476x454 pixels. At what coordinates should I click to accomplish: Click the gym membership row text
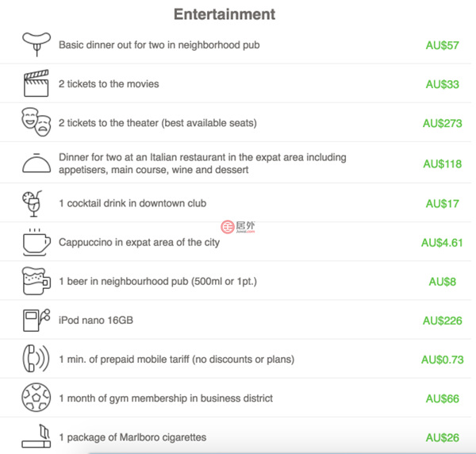(x=166, y=398)
